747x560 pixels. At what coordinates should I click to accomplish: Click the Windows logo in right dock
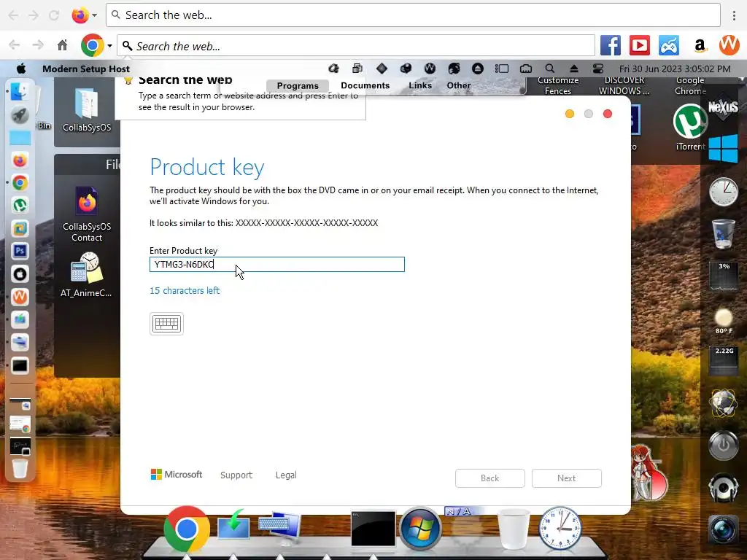coord(723,148)
